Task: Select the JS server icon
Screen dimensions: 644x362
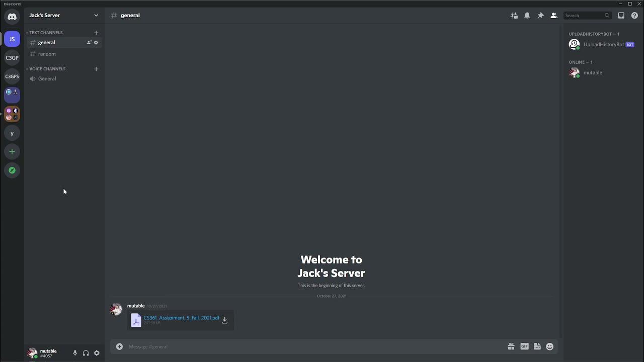Action: point(12,39)
